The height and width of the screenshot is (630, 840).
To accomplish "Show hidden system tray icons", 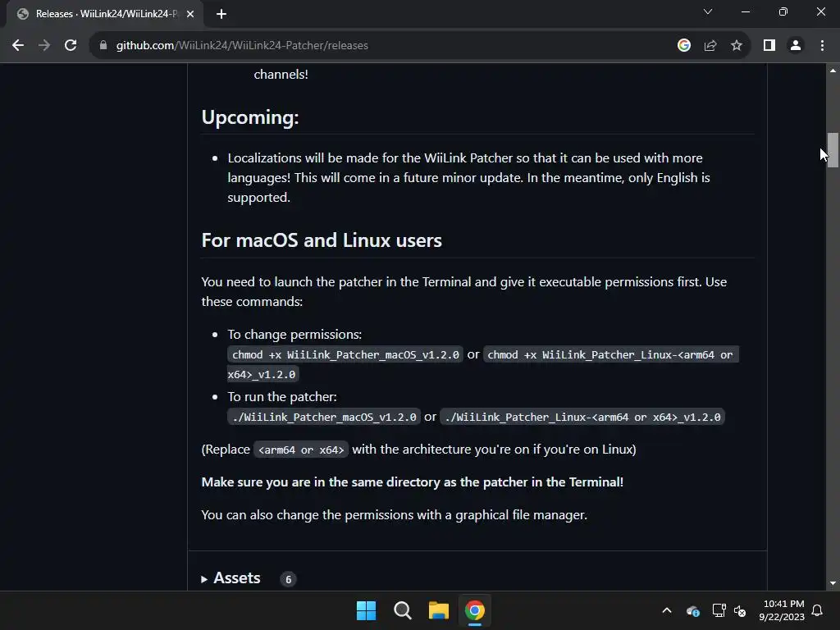I will (667, 610).
